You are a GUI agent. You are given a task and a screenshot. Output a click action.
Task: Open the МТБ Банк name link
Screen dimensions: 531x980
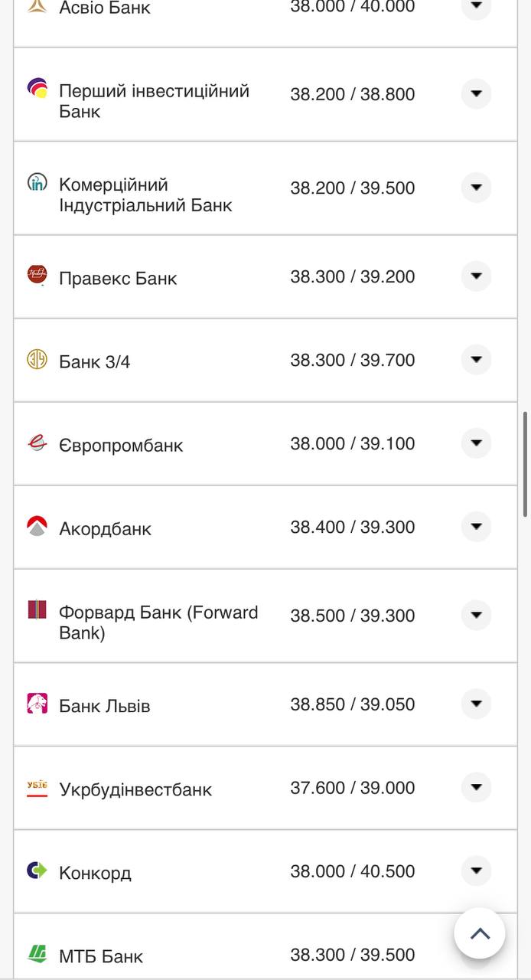tap(101, 956)
